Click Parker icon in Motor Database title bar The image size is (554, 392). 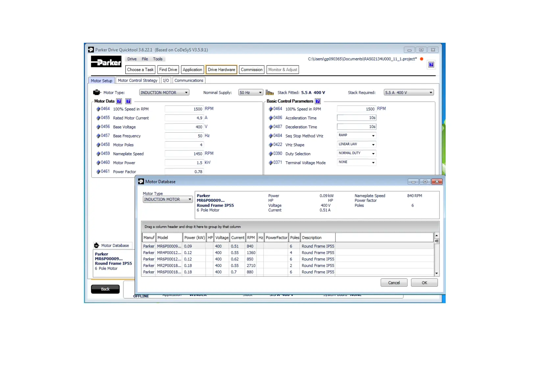pyautogui.click(x=141, y=181)
